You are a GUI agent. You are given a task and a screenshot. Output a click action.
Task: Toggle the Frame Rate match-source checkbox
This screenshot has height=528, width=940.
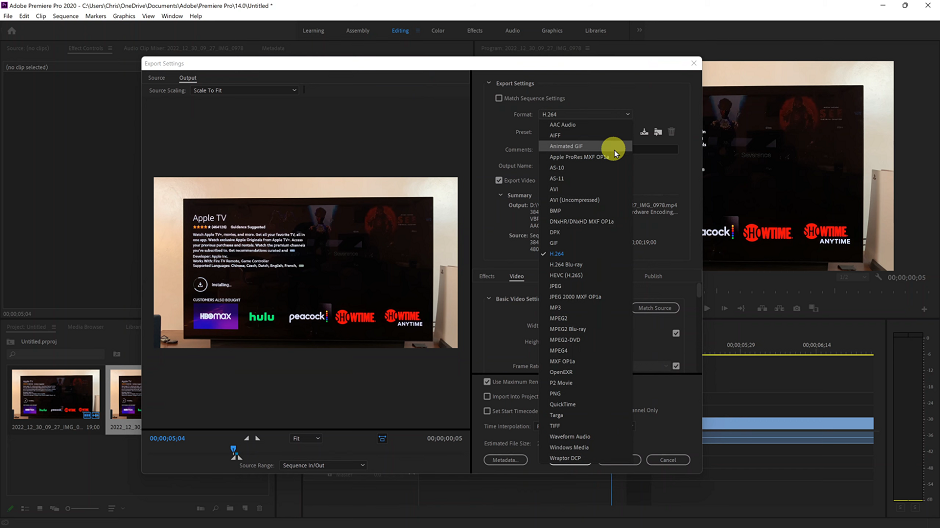(676, 366)
